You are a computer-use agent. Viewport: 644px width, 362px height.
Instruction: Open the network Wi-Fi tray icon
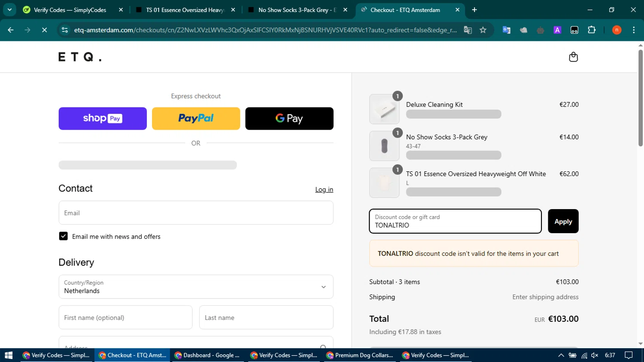[584, 355]
